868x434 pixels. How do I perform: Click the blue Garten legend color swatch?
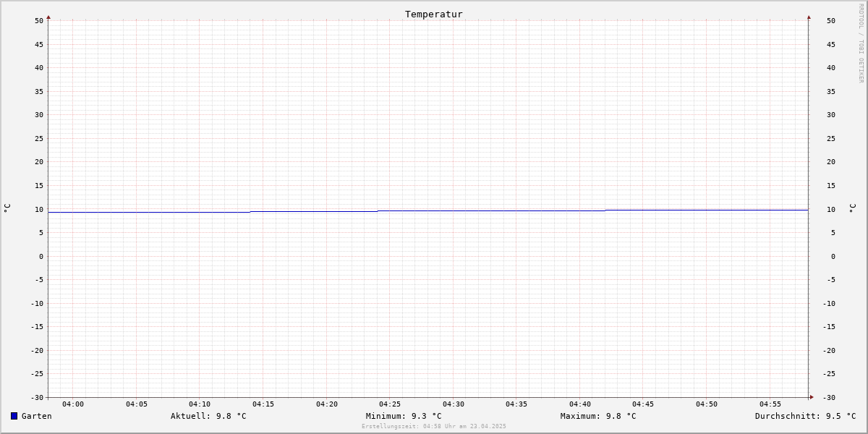[x=14, y=416]
